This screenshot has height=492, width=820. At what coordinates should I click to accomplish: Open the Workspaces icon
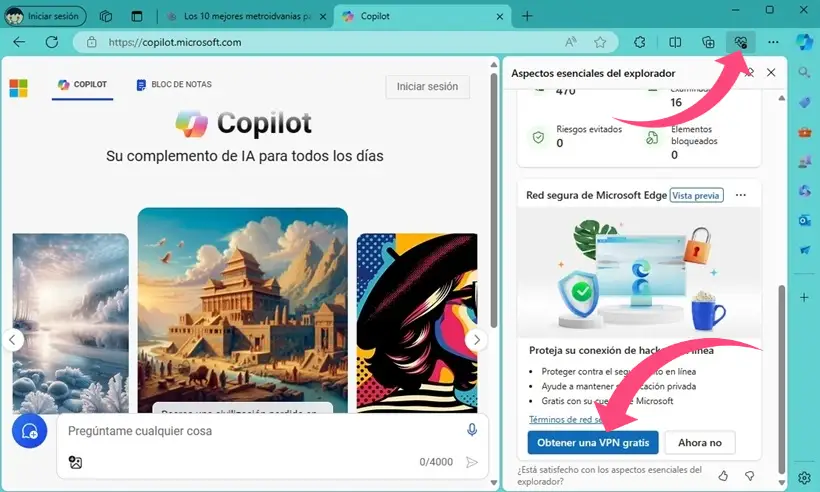106,16
